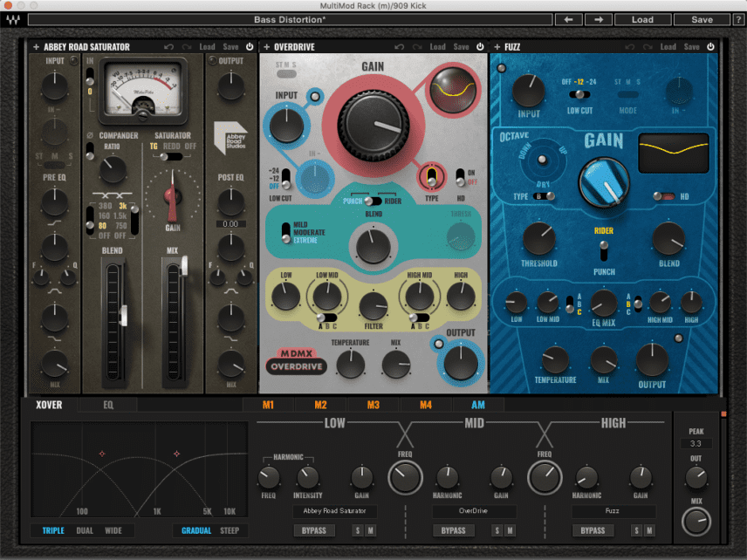Click plus icon beside Overdrive title
This screenshot has width=747, height=560.
click(x=267, y=47)
